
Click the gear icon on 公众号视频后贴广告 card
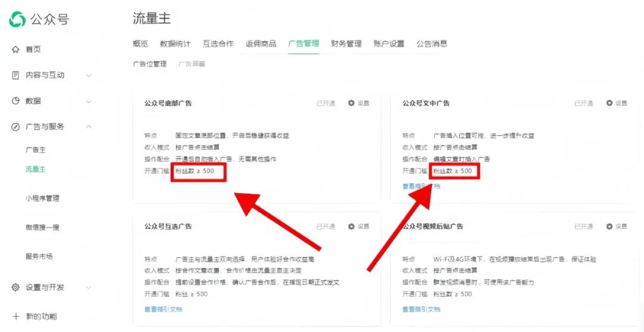click(609, 226)
